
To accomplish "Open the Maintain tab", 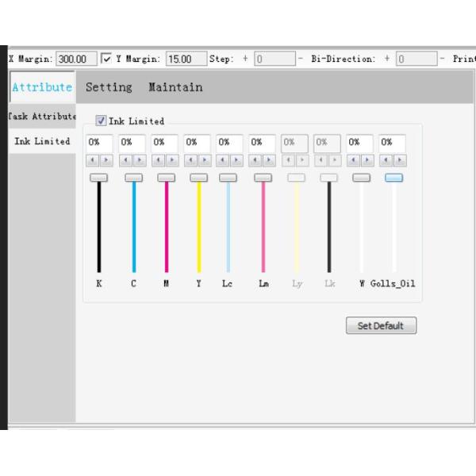I will [x=175, y=87].
